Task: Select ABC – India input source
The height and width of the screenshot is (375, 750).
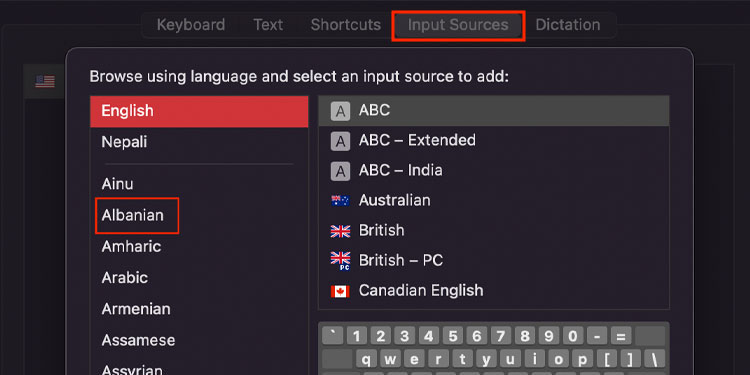Action: (494, 170)
